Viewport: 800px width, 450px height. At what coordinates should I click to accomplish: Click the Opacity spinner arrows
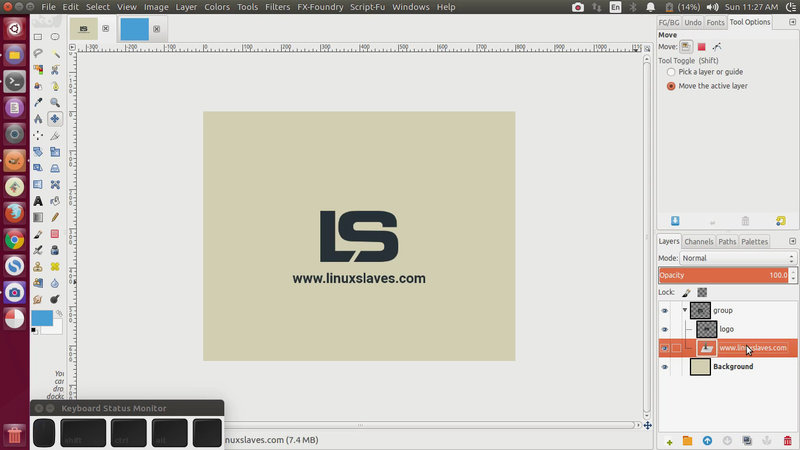(793, 276)
